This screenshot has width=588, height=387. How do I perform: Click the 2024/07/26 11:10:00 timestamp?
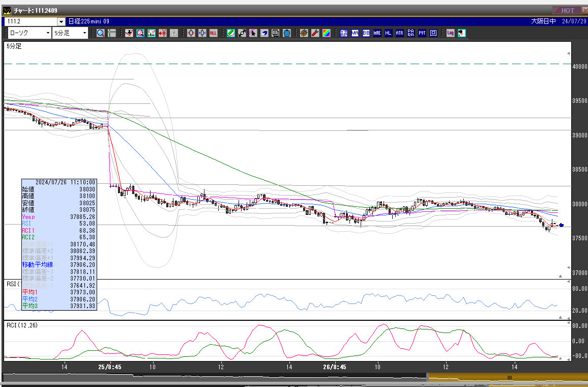pos(65,182)
